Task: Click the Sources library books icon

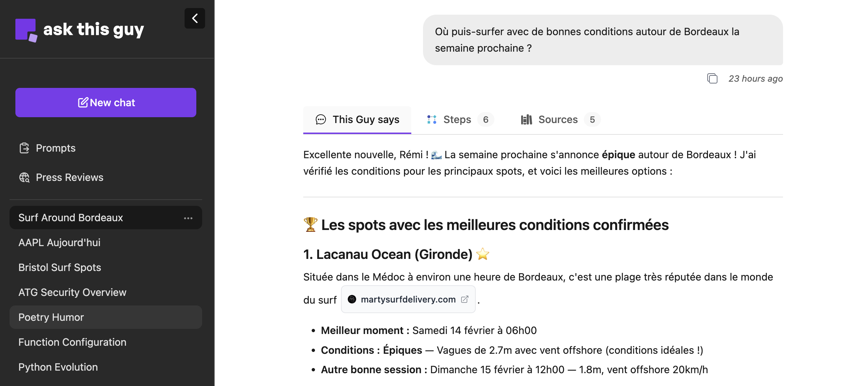Action: click(526, 119)
